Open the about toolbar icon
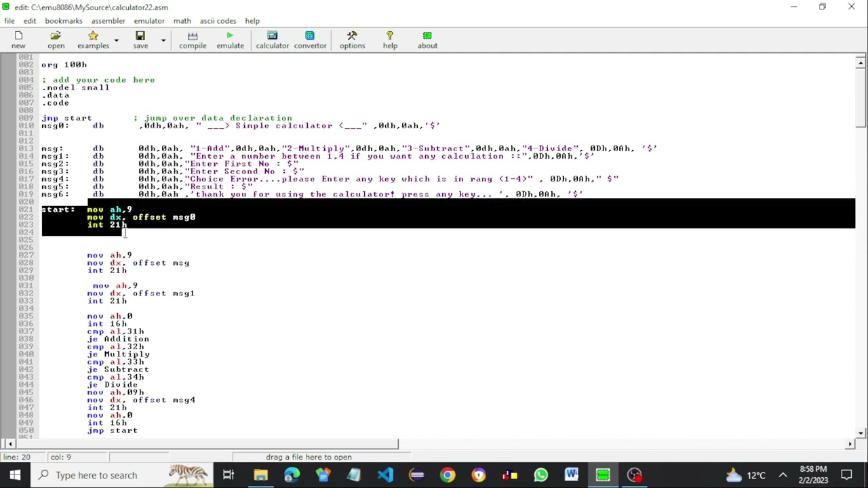The image size is (868, 488). [427, 39]
